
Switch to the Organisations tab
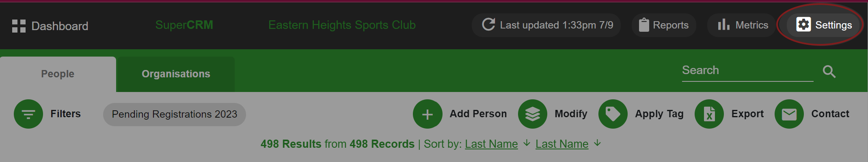[x=176, y=74]
